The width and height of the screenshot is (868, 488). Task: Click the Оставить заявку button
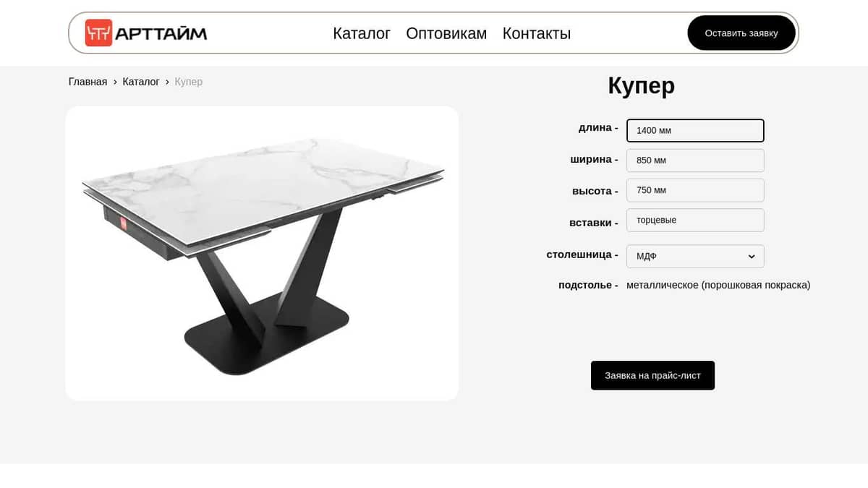point(741,33)
